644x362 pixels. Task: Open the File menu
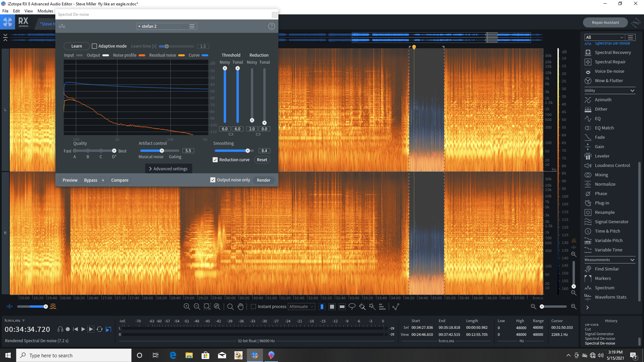point(5,11)
